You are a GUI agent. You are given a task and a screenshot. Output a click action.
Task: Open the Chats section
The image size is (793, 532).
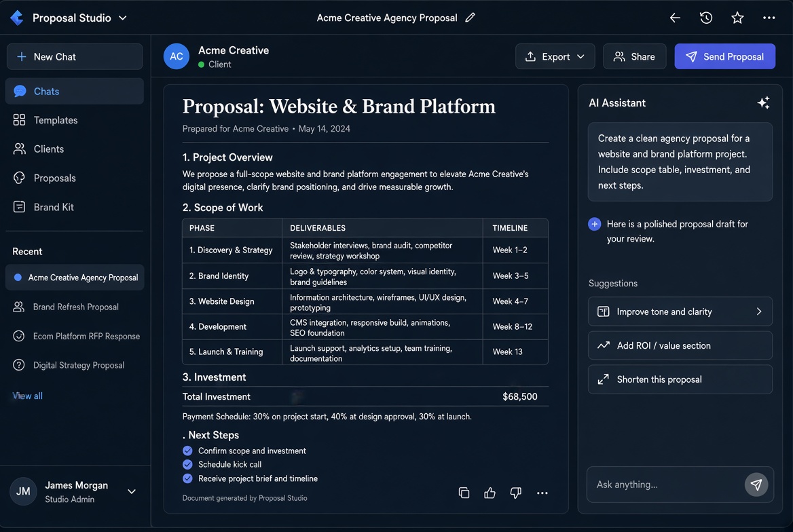click(75, 91)
